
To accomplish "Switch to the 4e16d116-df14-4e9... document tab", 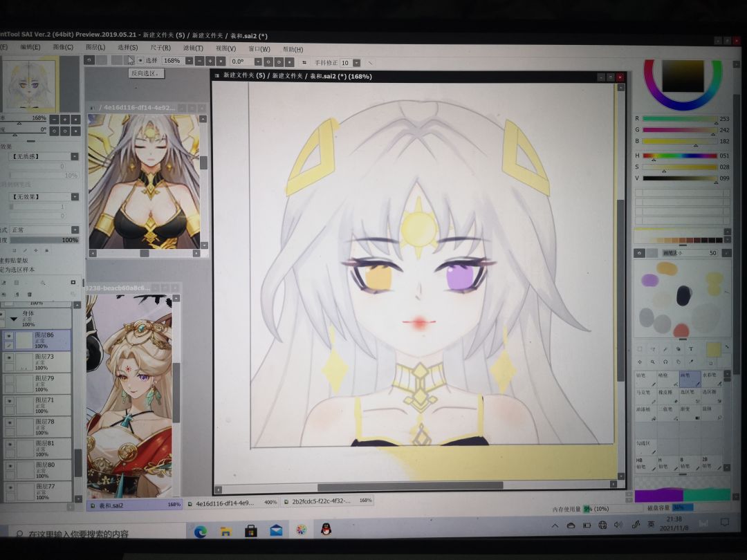I will [x=232, y=503].
